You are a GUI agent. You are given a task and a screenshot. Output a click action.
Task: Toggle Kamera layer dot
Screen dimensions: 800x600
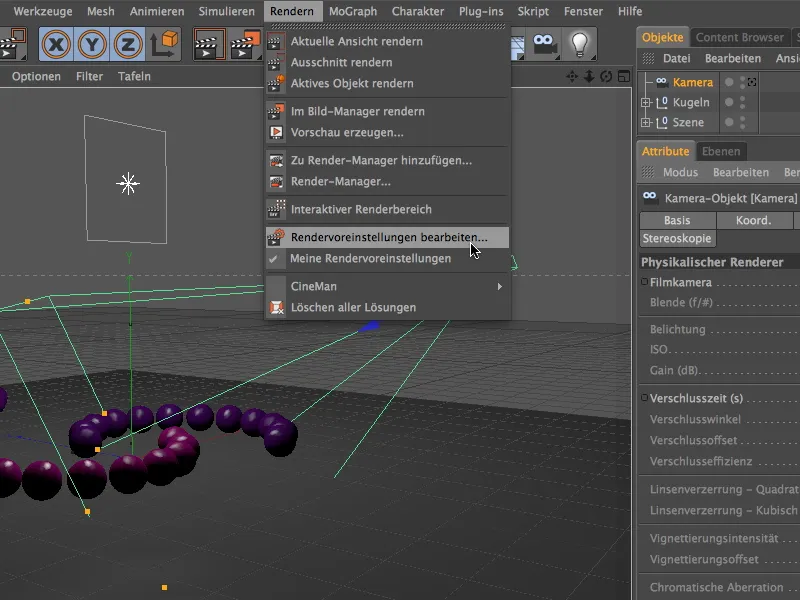coord(729,82)
